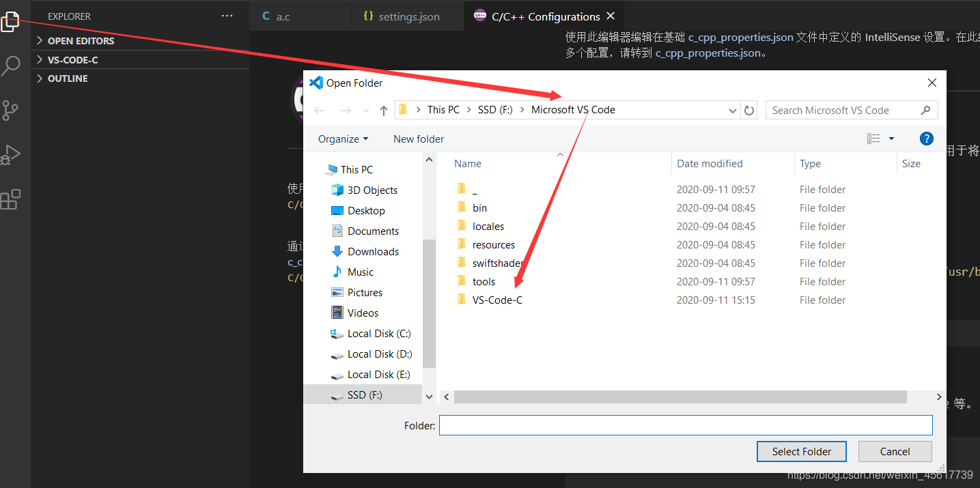
Task: Select Documents in navigation pane
Action: (373, 231)
